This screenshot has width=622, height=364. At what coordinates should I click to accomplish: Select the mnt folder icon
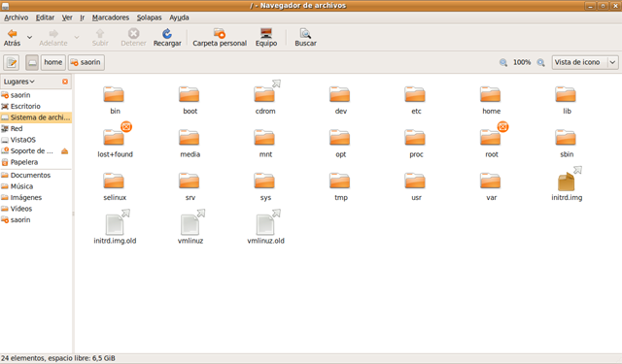tap(264, 138)
